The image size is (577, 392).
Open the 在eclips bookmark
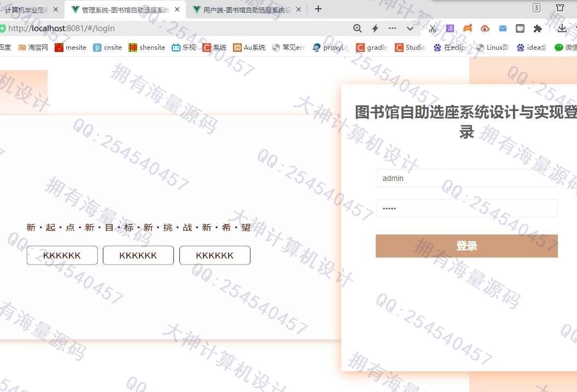coord(451,48)
